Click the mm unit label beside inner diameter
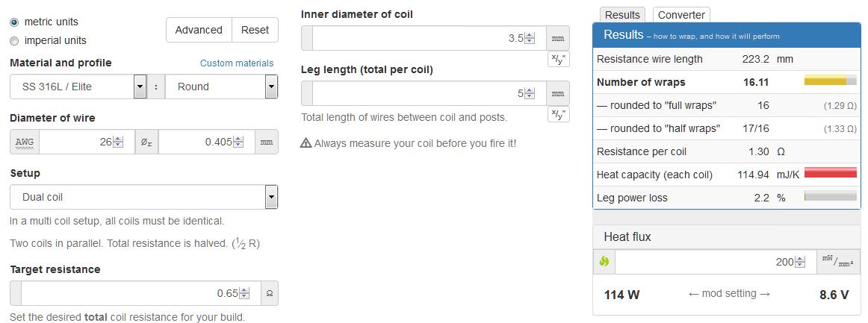Viewport: 868px width, 323px height. (558, 39)
